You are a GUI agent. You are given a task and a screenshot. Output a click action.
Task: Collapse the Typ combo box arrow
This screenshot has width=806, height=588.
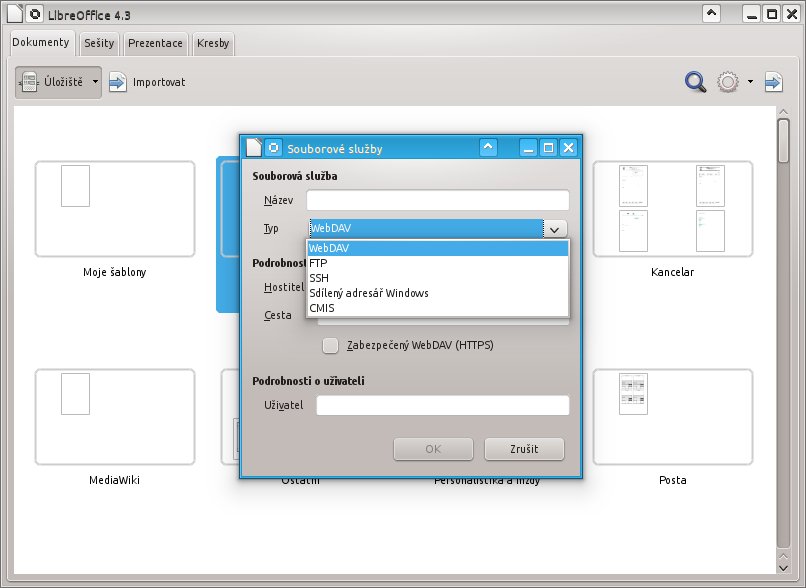(x=555, y=229)
